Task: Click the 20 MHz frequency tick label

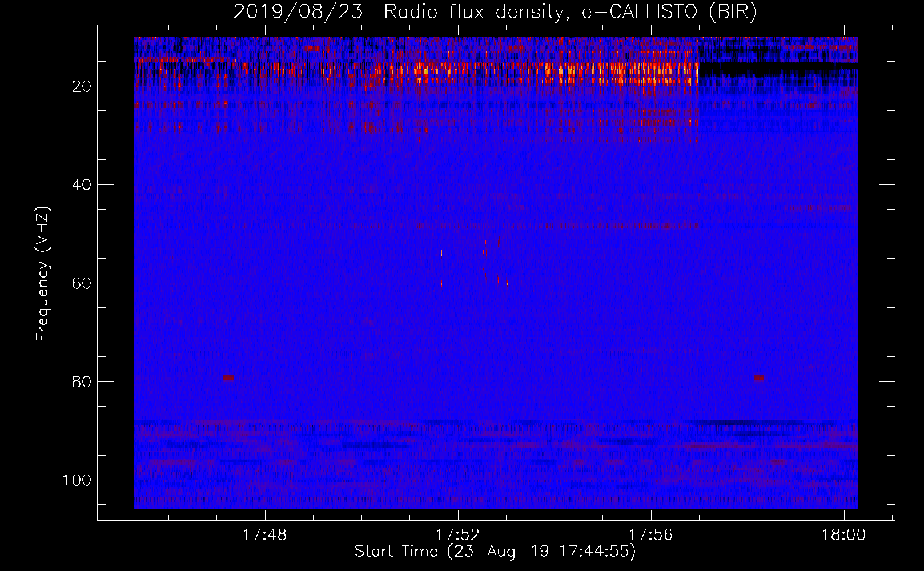Action: click(x=82, y=86)
